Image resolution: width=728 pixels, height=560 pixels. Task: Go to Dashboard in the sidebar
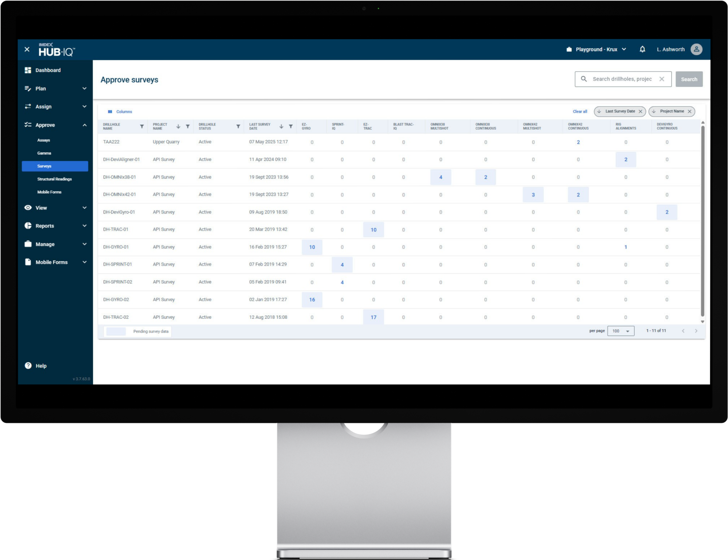[48, 70]
